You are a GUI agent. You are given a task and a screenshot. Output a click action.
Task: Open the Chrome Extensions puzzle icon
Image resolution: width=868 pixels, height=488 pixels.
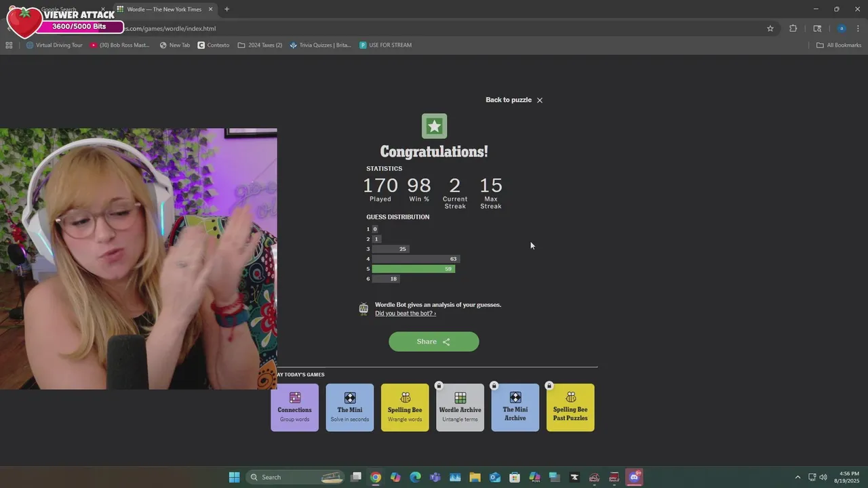793,28
